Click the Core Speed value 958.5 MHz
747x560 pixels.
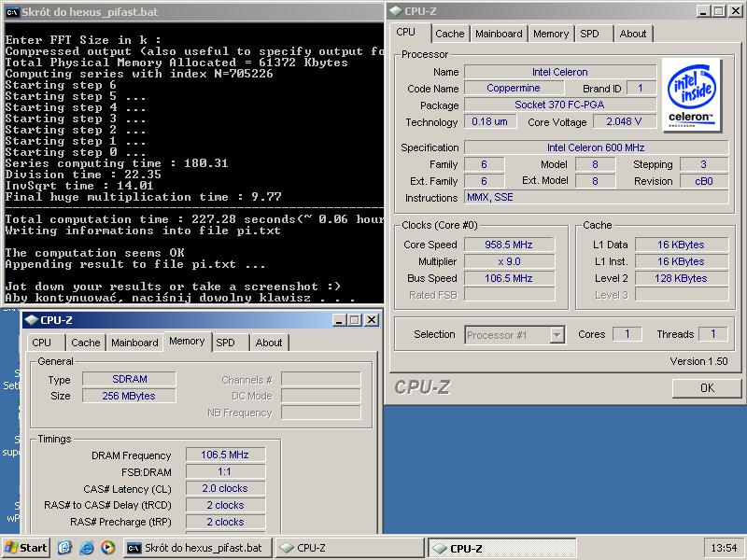[x=509, y=245]
